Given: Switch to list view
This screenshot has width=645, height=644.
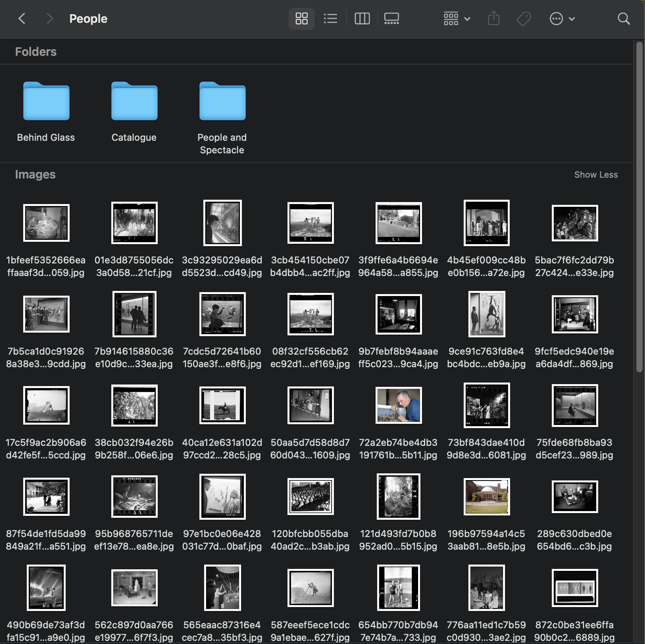Looking at the screenshot, I should pyautogui.click(x=330, y=18).
